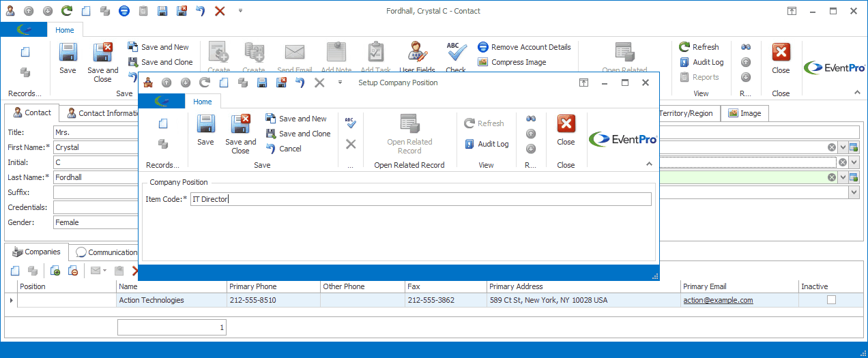This screenshot has height=358, width=868.
Task: Select Home tab in Setup Company Position dialog
Action: [x=203, y=102]
